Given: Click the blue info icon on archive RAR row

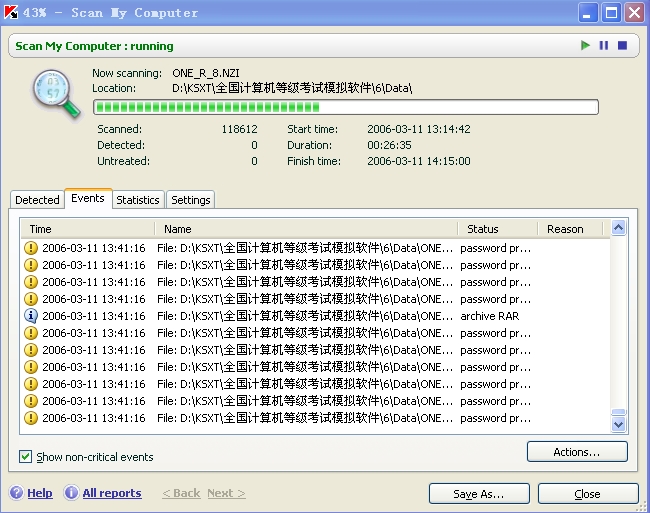Looking at the screenshot, I should point(31,316).
